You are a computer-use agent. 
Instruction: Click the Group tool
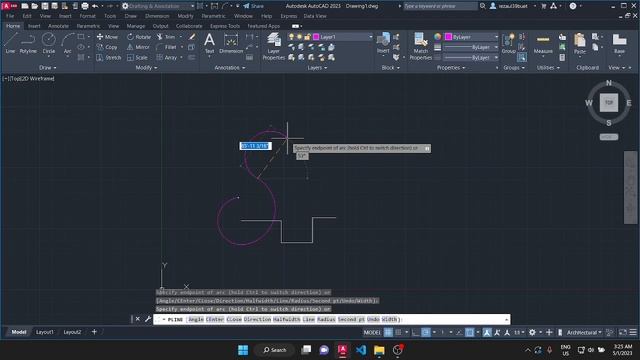point(509,44)
